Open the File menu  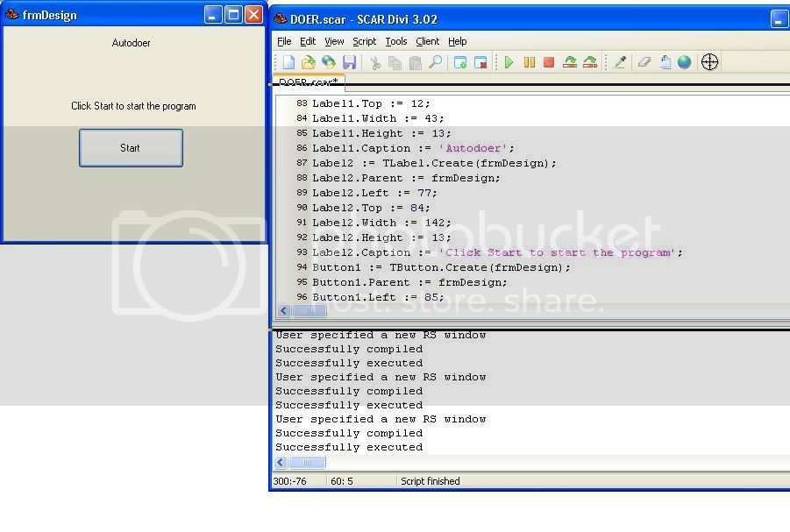284,41
